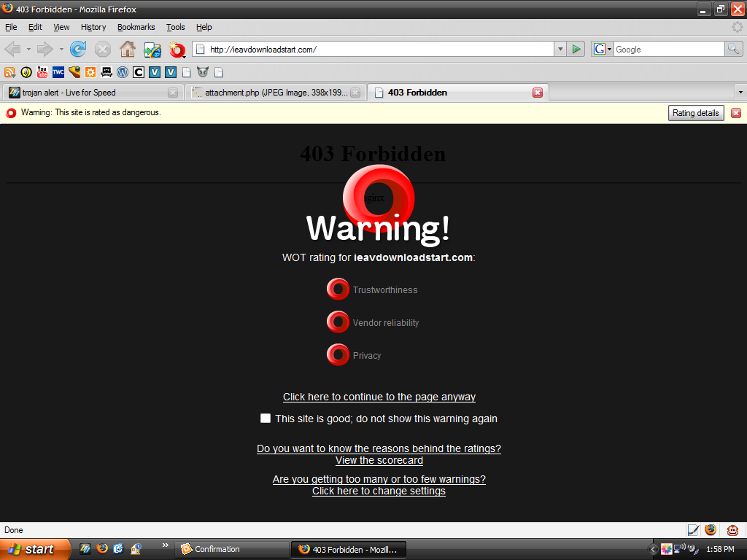Image resolution: width=747 pixels, height=560 pixels.
Task: Open the skull-and-crossbones bookmark icon
Action: [x=107, y=72]
